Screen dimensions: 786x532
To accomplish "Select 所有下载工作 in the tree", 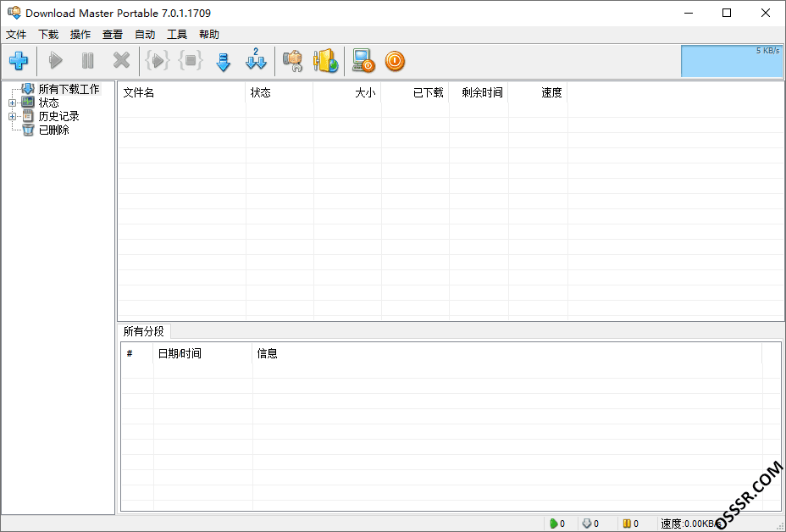I will click(69, 89).
